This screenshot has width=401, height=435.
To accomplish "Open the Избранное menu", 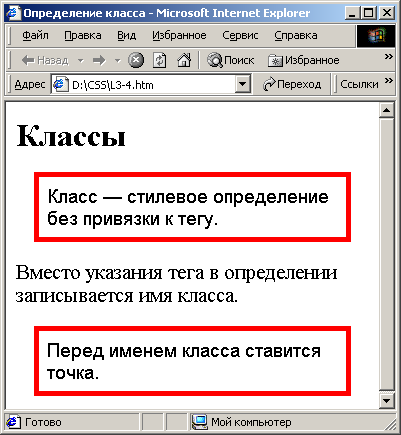I will (x=179, y=35).
